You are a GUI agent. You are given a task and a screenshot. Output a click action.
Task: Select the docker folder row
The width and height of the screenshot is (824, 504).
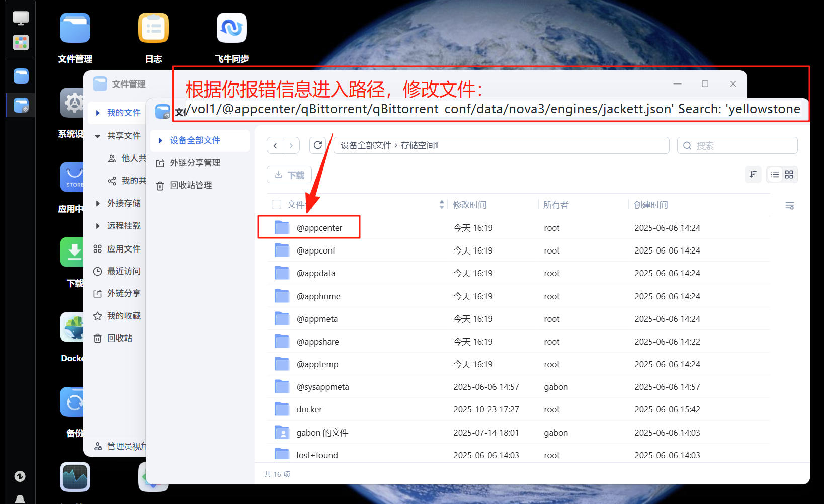coord(519,409)
